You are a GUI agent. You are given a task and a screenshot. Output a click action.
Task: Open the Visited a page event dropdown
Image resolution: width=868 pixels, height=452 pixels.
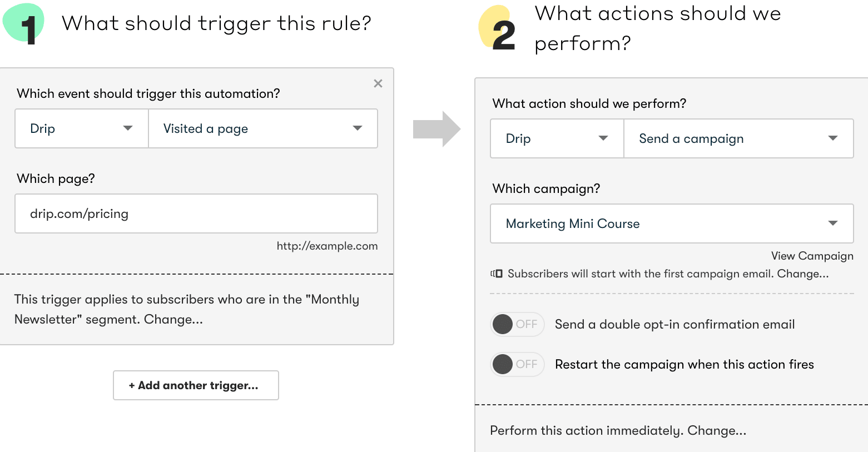click(263, 128)
